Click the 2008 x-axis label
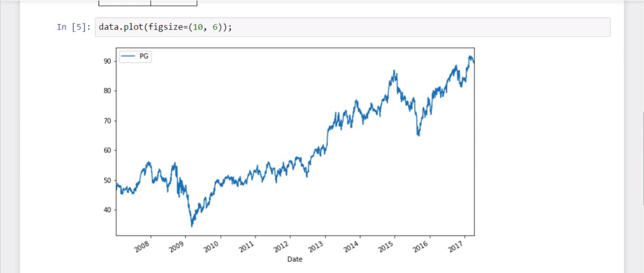 click(142, 247)
